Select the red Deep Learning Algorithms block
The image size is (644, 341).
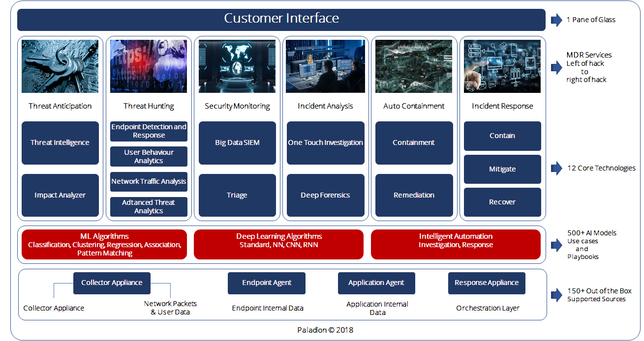(279, 244)
